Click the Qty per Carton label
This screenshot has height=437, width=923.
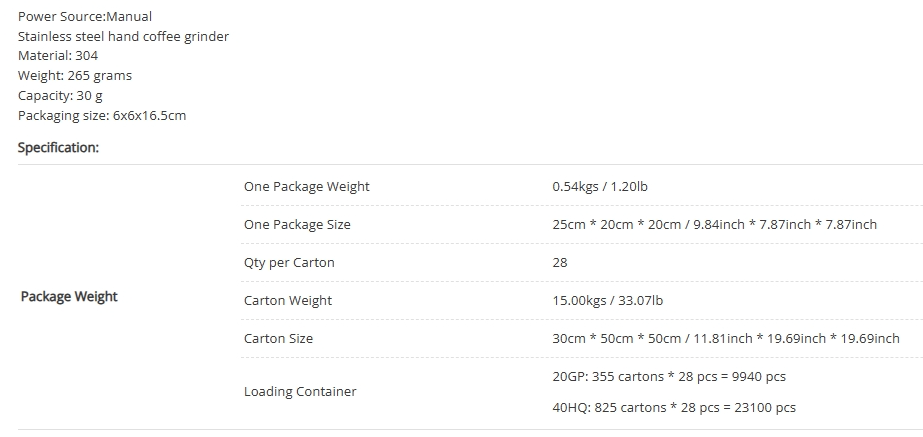pos(289,263)
